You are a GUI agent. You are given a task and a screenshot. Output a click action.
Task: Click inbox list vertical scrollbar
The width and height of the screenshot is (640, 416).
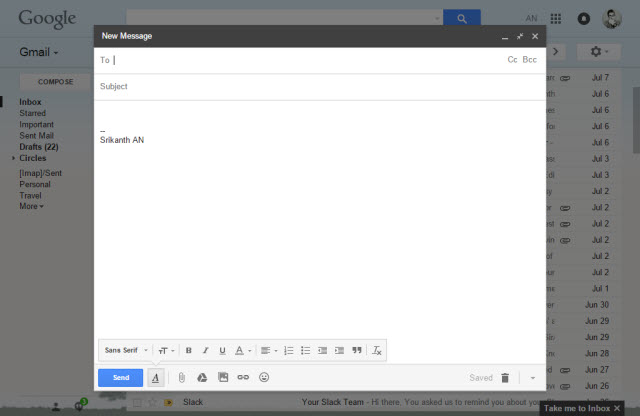coord(636,120)
